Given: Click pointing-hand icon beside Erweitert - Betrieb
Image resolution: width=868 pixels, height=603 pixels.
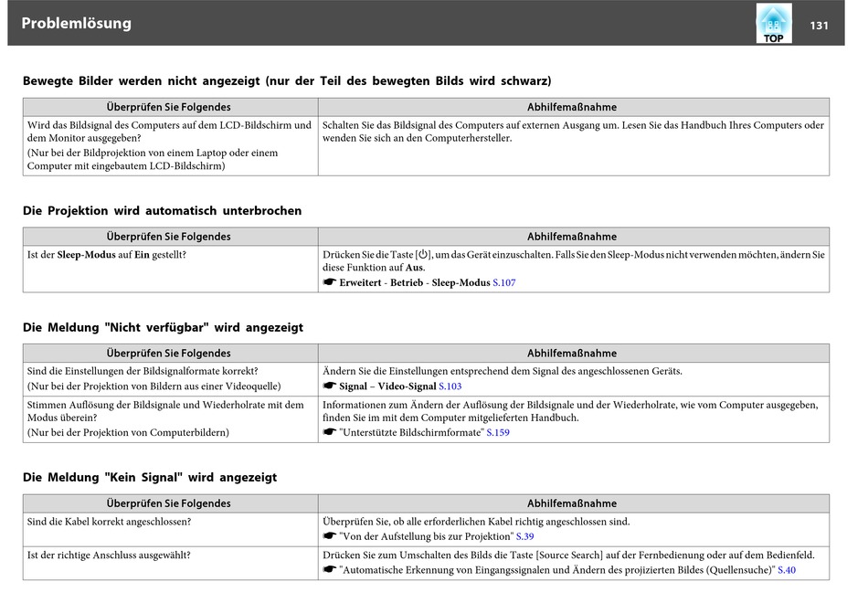Looking at the screenshot, I should click(x=329, y=282).
